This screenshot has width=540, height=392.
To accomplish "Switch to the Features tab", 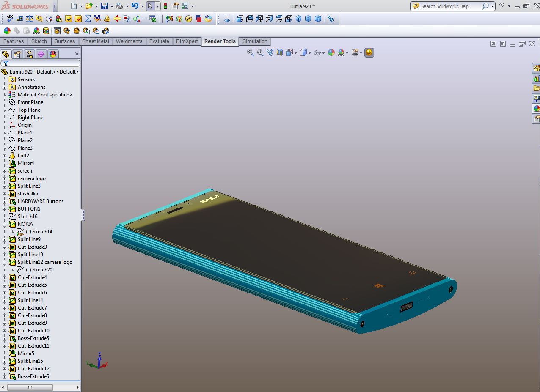I will 14,41.
